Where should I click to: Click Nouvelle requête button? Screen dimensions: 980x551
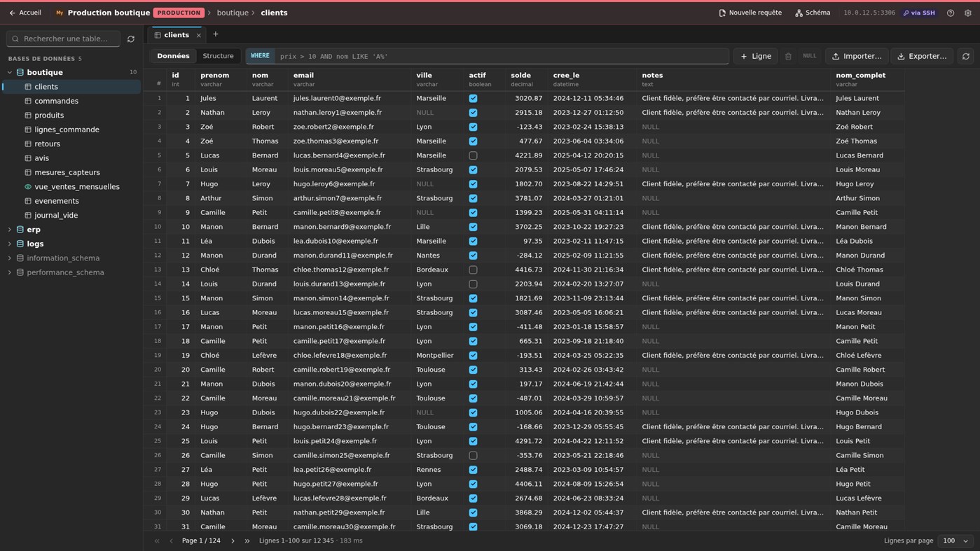tap(750, 13)
